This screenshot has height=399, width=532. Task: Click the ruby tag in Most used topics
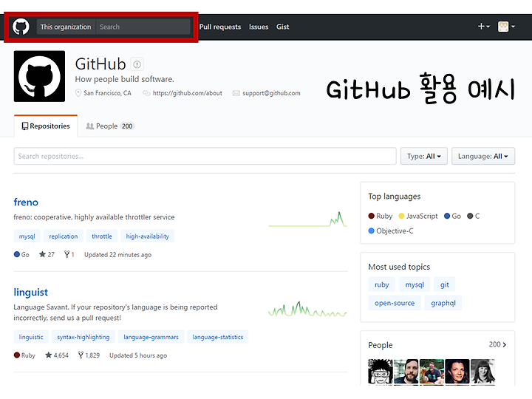coord(382,284)
